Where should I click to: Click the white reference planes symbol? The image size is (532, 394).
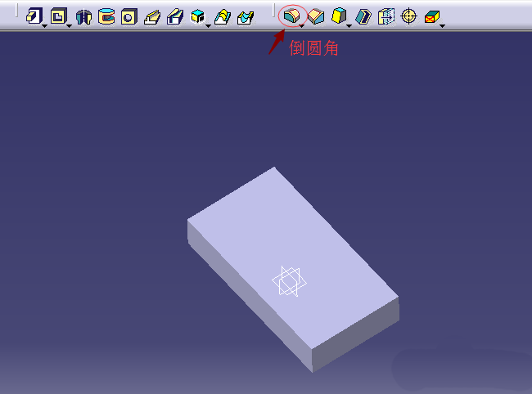coord(289,281)
